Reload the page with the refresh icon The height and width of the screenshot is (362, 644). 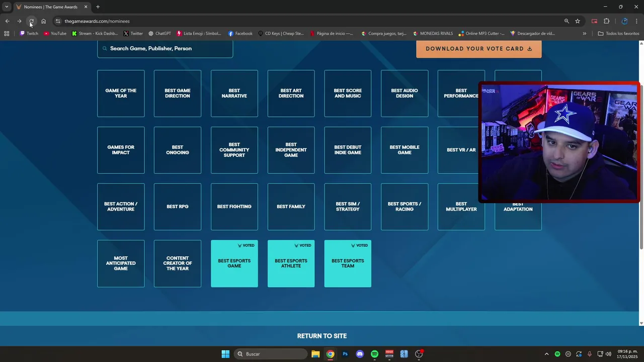[31, 21]
